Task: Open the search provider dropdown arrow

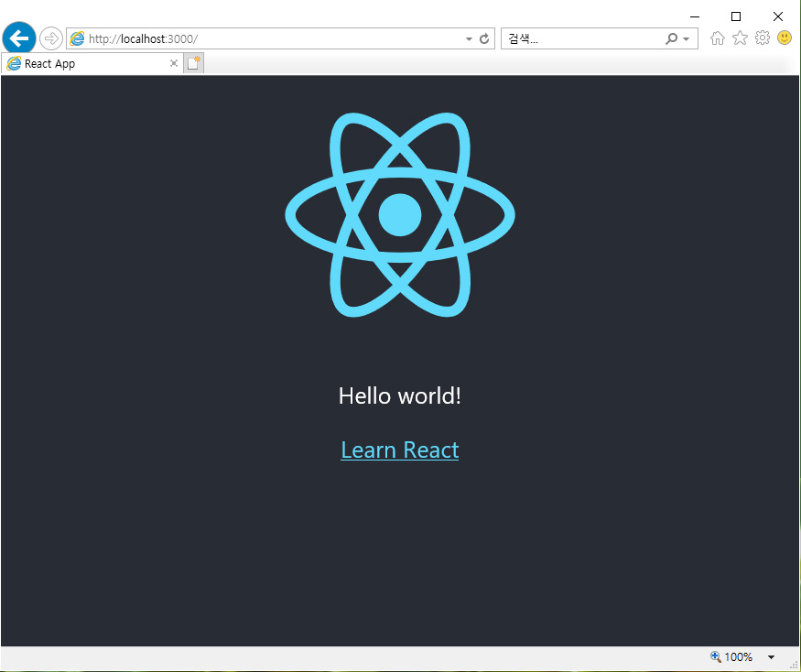Action: click(686, 38)
